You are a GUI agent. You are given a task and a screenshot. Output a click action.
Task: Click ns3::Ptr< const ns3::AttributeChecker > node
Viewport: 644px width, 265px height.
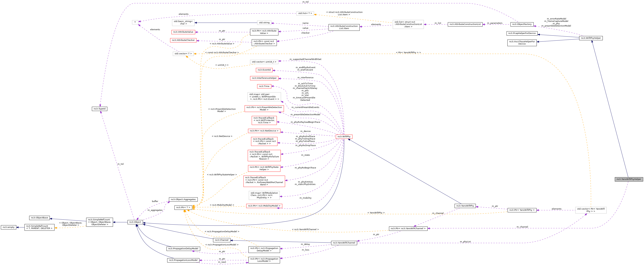click(264, 42)
